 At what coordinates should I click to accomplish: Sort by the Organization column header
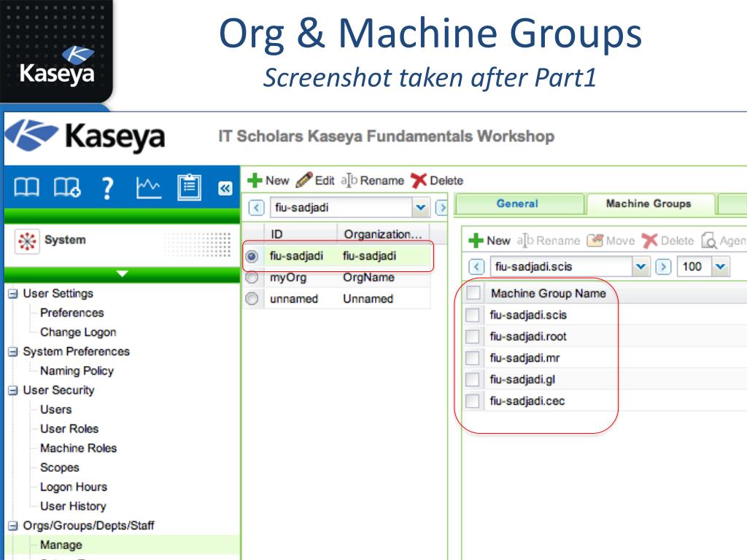[384, 234]
